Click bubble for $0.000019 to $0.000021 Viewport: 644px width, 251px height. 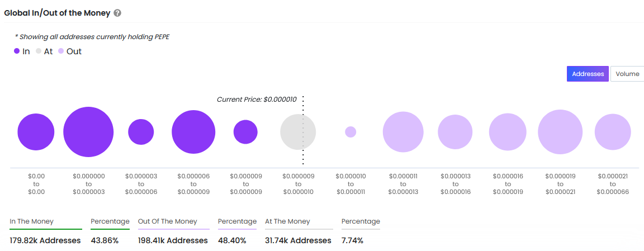(560, 132)
